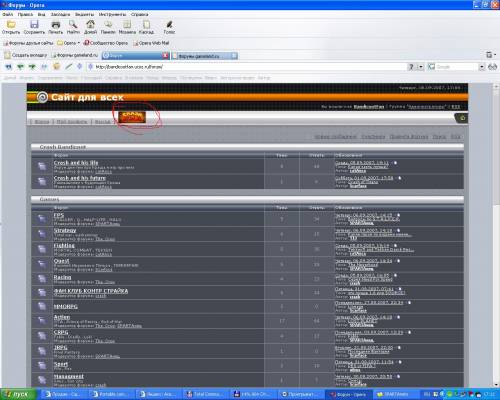Open the Файл menu
Screen dimensions: 500x400
point(7,14)
